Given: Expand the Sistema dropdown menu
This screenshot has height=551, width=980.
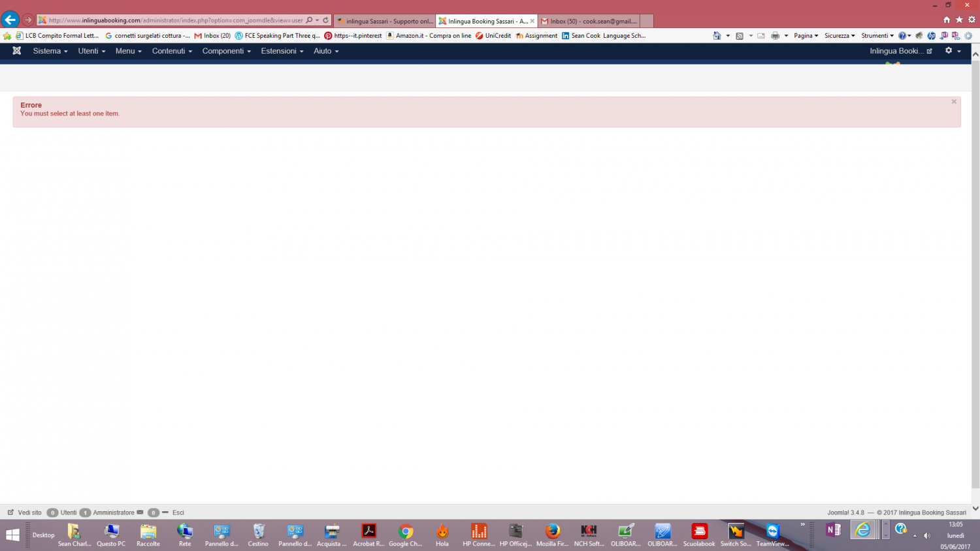Looking at the screenshot, I should (50, 51).
